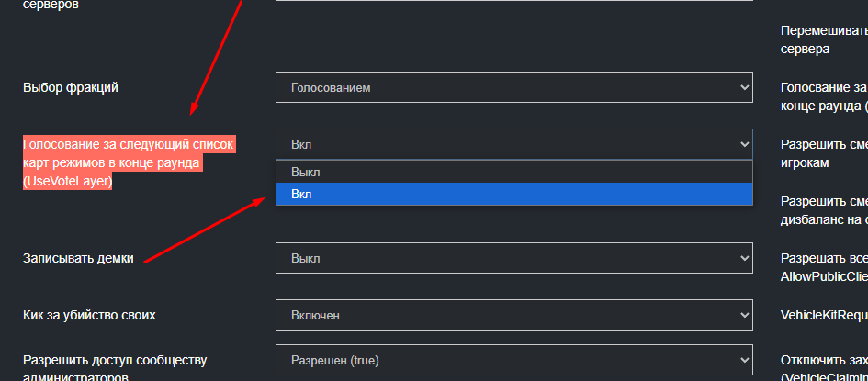Click the "AllowPublicClie" setting label
Screen dimensions: 868x381
click(823, 267)
